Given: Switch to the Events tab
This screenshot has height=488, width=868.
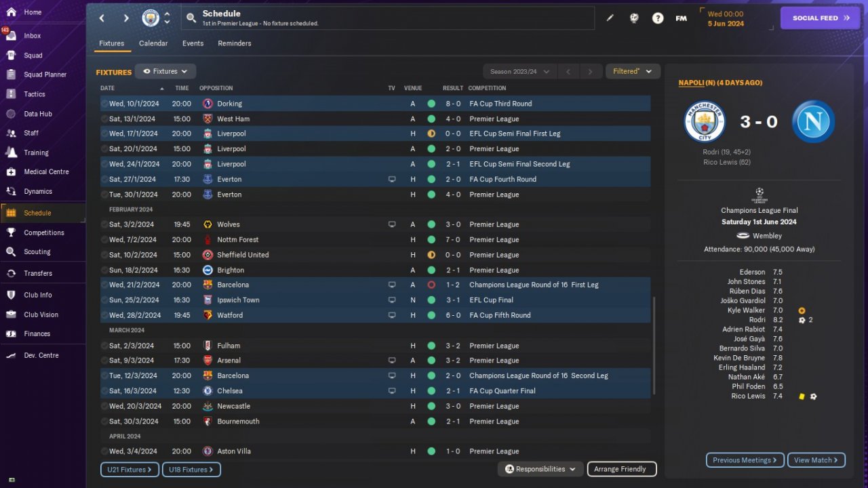Looking at the screenshot, I should [193, 43].
